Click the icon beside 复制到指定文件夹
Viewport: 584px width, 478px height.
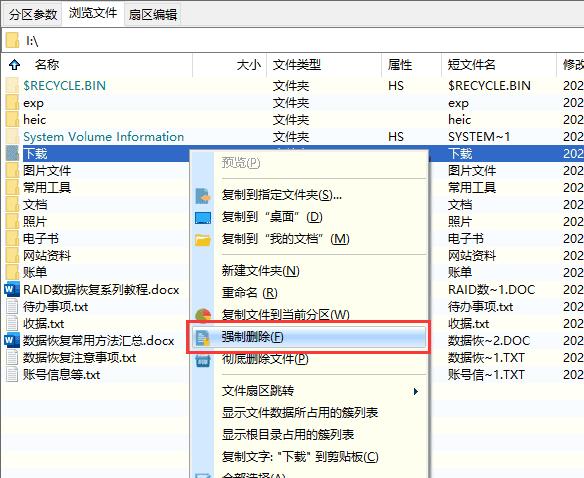(x=203, y=196)
